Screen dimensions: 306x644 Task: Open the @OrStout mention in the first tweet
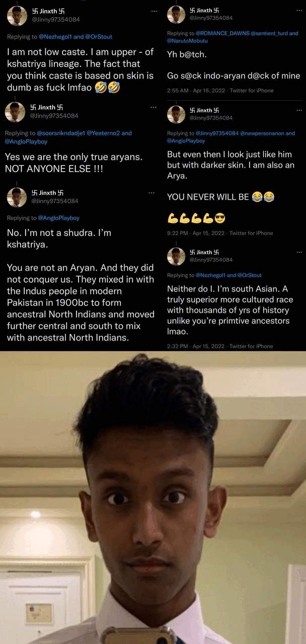pos(99,37)
